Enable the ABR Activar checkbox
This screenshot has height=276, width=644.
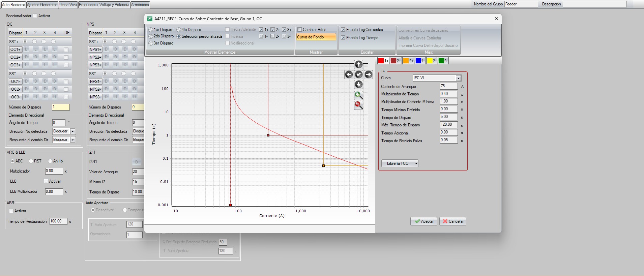click(11, 211)
